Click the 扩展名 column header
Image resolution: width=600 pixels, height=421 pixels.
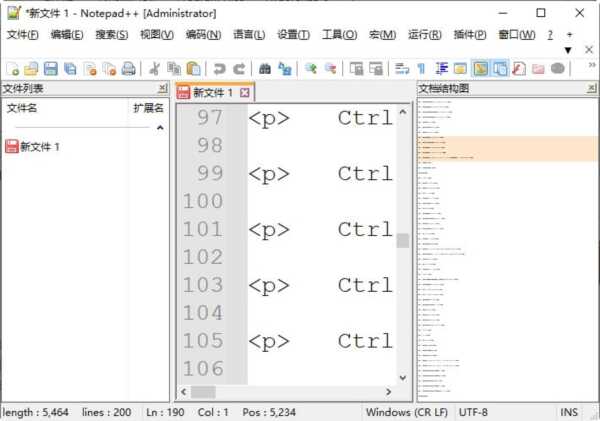148,108
